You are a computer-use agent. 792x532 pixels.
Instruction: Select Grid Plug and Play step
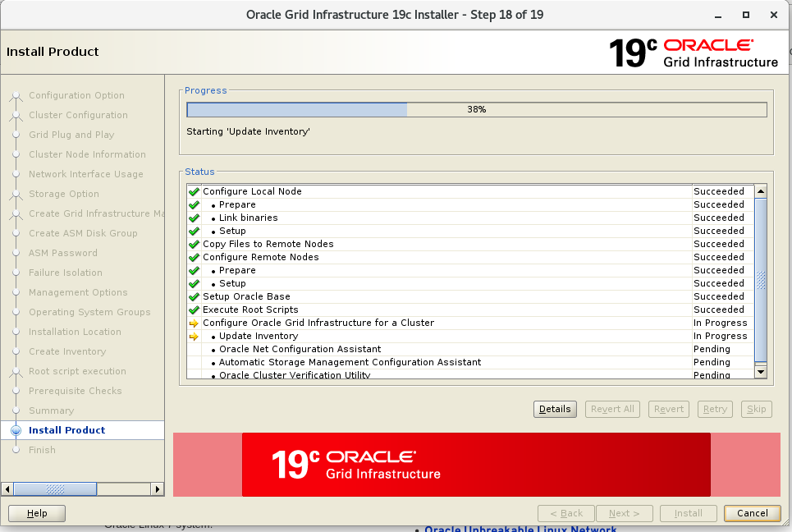click(x=71, y=135)
